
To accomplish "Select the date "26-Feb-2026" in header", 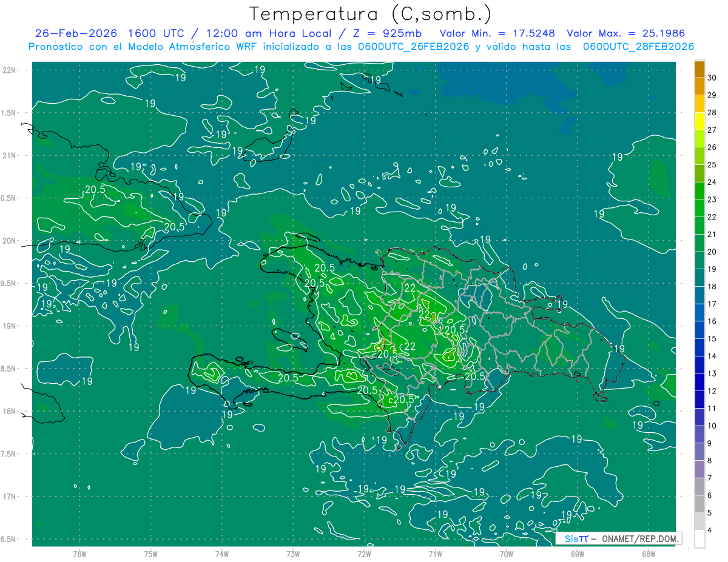I will click(x=76, y=33).
